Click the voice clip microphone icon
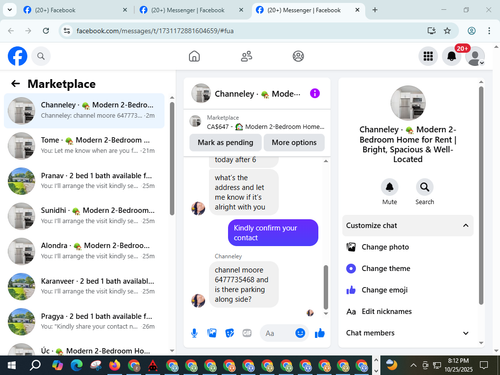 tap(194, 333)
